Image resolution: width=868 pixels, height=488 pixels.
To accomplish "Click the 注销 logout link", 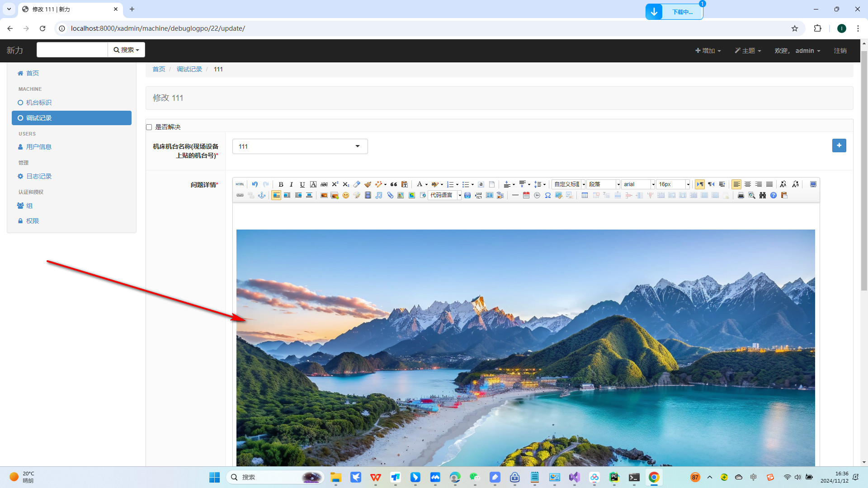I will tap(840, 51).
